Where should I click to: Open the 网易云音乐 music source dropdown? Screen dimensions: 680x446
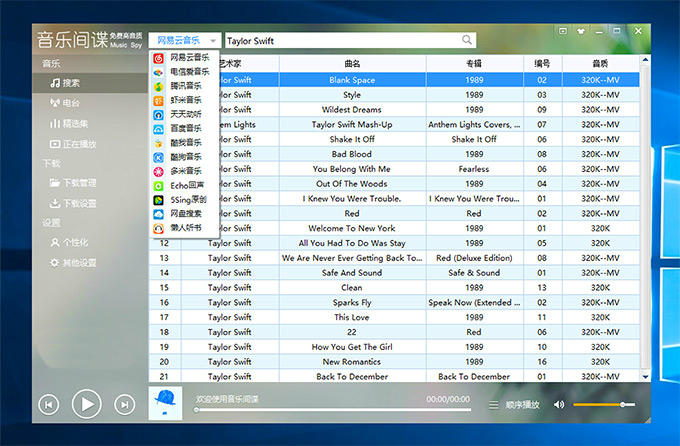click(185, 41)
